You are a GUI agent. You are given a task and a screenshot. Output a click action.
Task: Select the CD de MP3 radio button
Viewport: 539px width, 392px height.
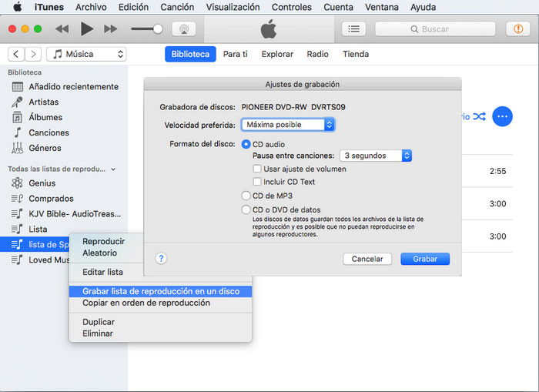(246, 196)
